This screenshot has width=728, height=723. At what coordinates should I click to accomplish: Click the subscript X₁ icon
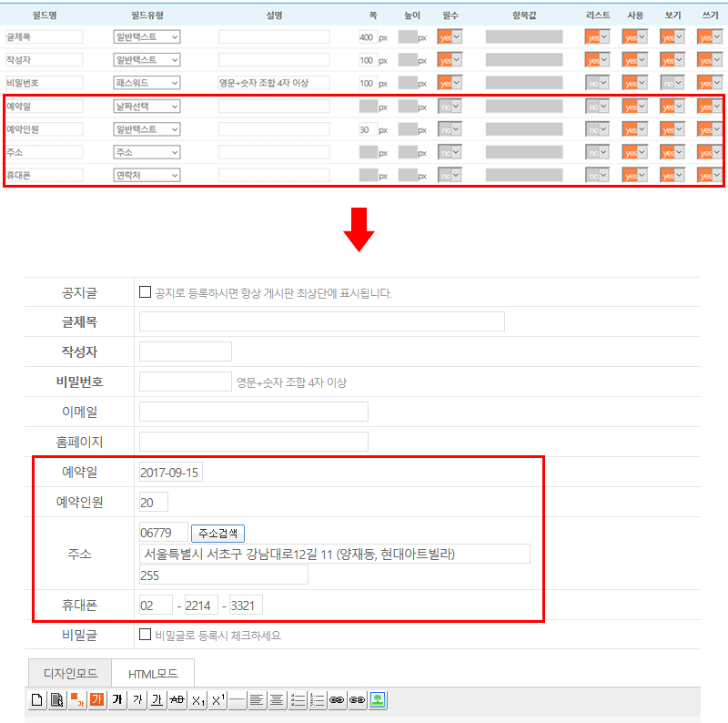coord(197,700)
